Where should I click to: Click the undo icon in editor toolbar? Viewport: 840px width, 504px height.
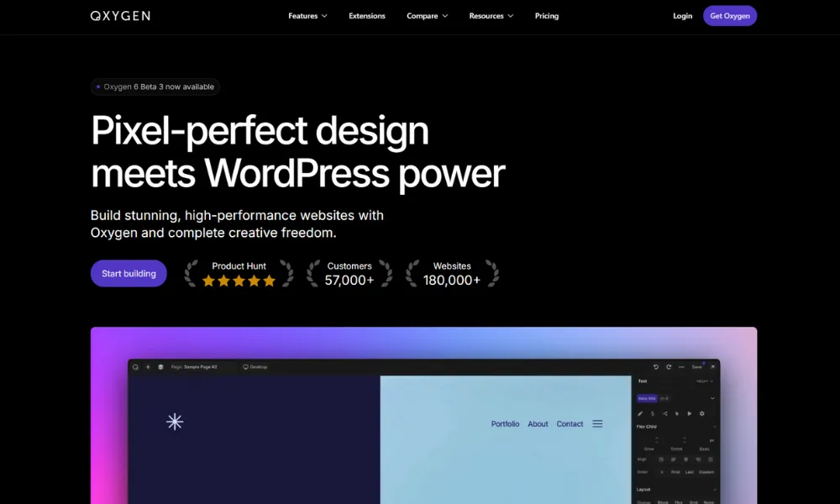tap(656, 367)
